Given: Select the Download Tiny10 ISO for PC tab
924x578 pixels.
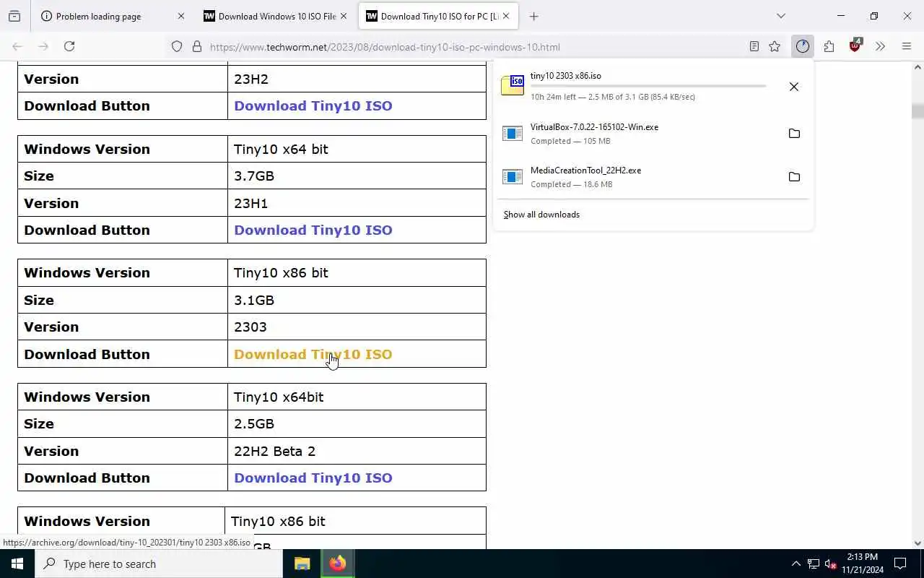Looking at the screenshot, I should pyautogui.click(x=438, y=16).
